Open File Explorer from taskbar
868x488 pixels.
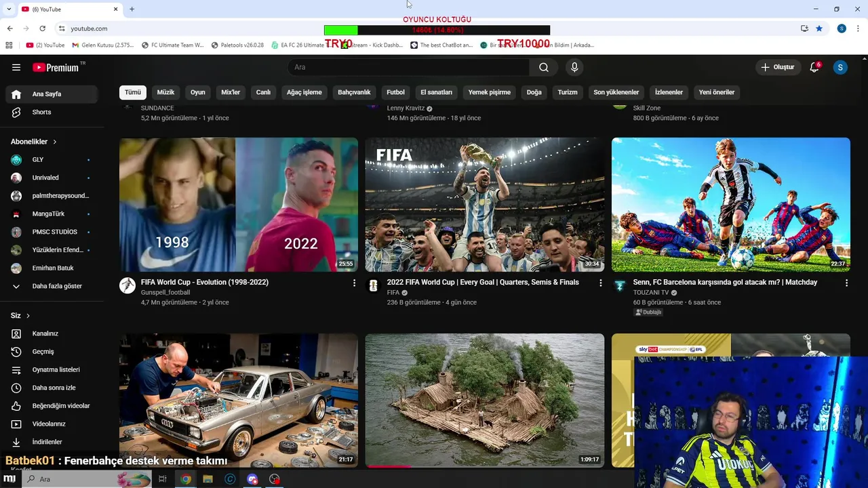tap(208, 479)
